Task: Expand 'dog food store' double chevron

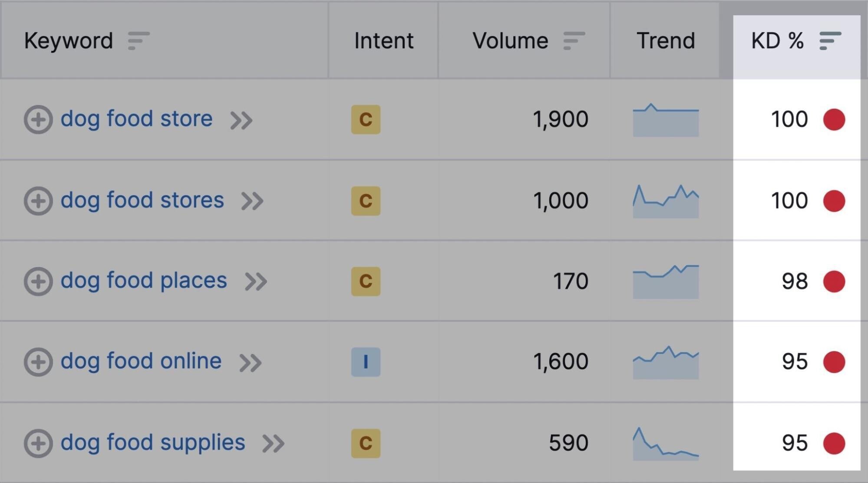Action: point(241,120)
